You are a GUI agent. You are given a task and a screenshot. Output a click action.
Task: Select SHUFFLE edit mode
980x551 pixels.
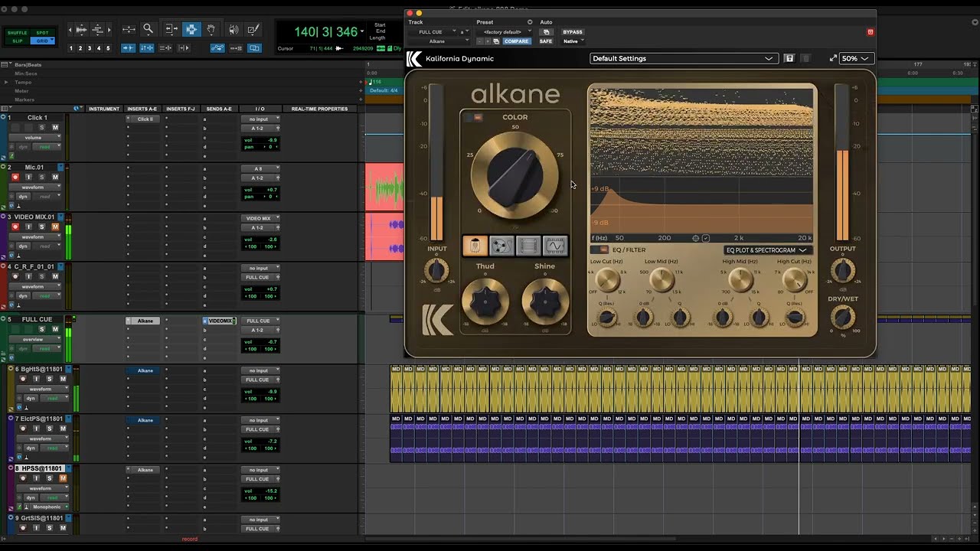(17, 34)
